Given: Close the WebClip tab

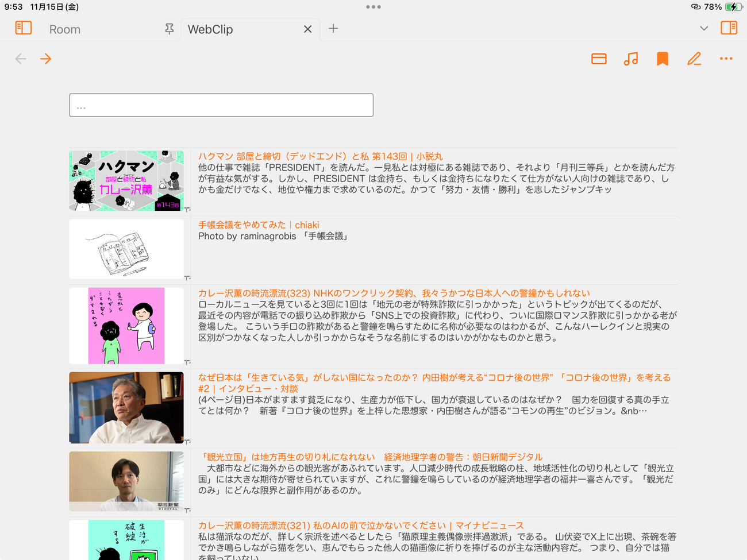Looking at the screenshot, I should 308,29.
